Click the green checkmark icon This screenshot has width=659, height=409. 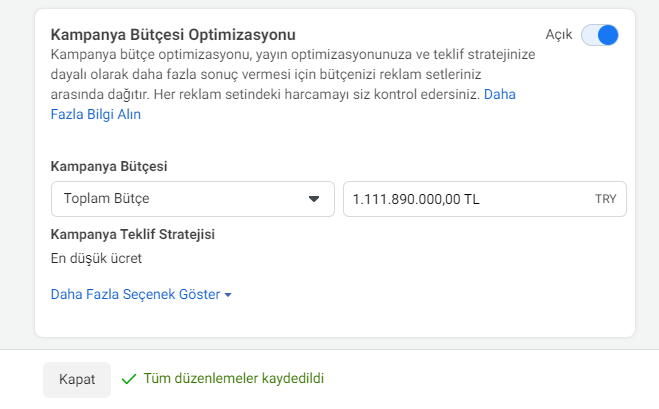click(x=129, y=379)
